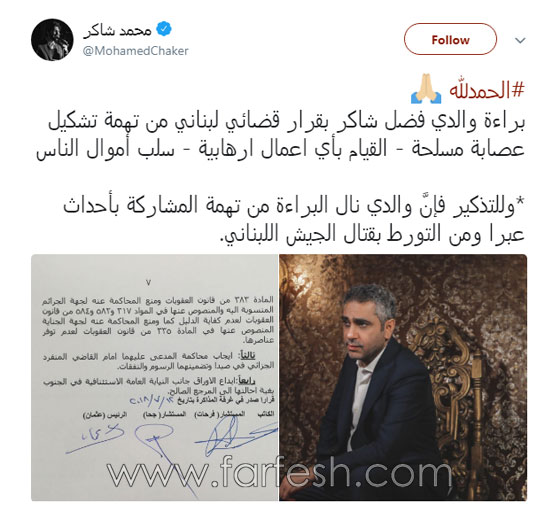The width and height of the screenshot is (560, 511).
Task: Open the @MohamedChaker handle link
Action: click(x=135, y=51)
